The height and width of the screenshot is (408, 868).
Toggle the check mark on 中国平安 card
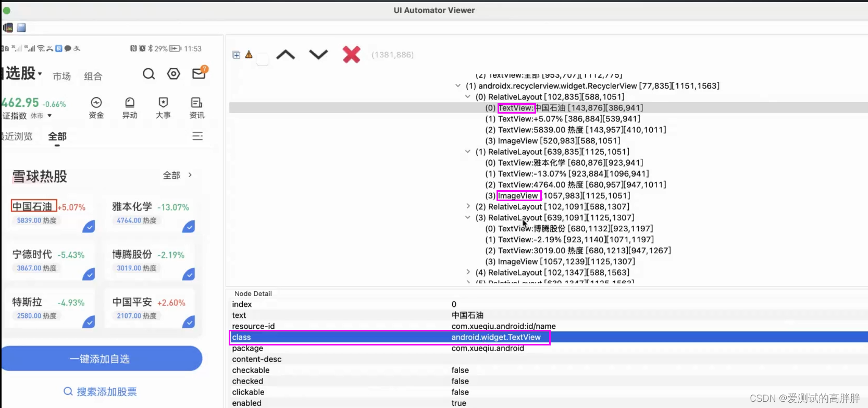point(189,322)
